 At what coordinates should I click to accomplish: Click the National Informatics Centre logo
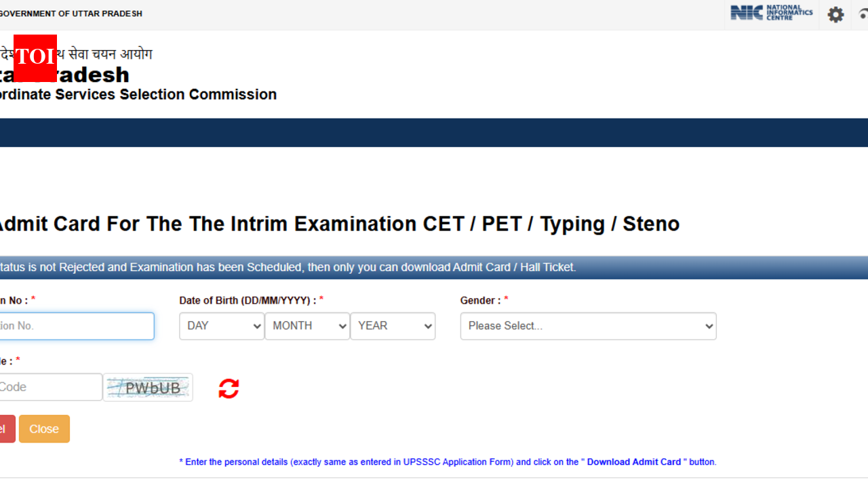771,12
